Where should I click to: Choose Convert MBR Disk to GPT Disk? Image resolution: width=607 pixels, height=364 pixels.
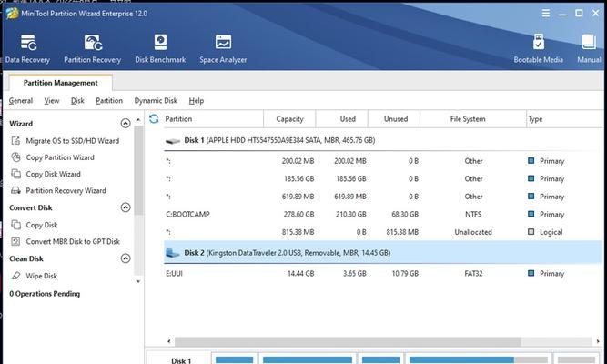[x=73, y=242]
